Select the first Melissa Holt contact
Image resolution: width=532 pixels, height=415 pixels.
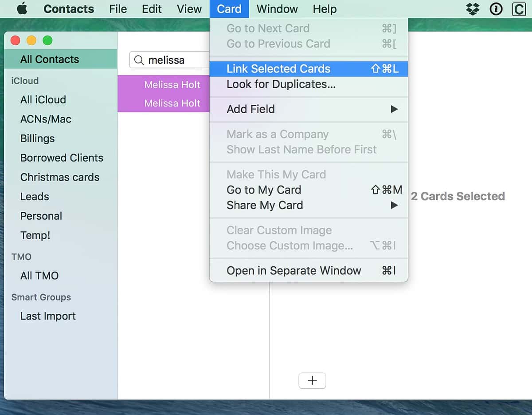(x=173, y=84)
